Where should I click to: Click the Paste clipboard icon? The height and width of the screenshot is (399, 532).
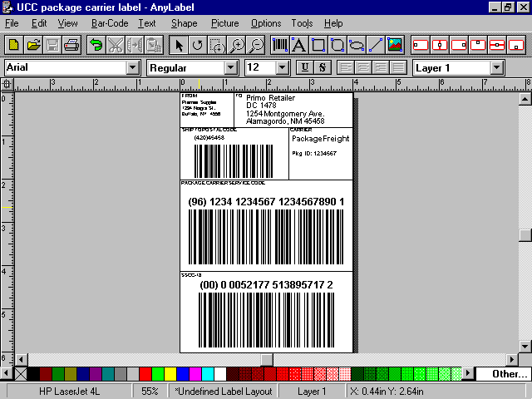pyautogui.click(x=154, y=45)
